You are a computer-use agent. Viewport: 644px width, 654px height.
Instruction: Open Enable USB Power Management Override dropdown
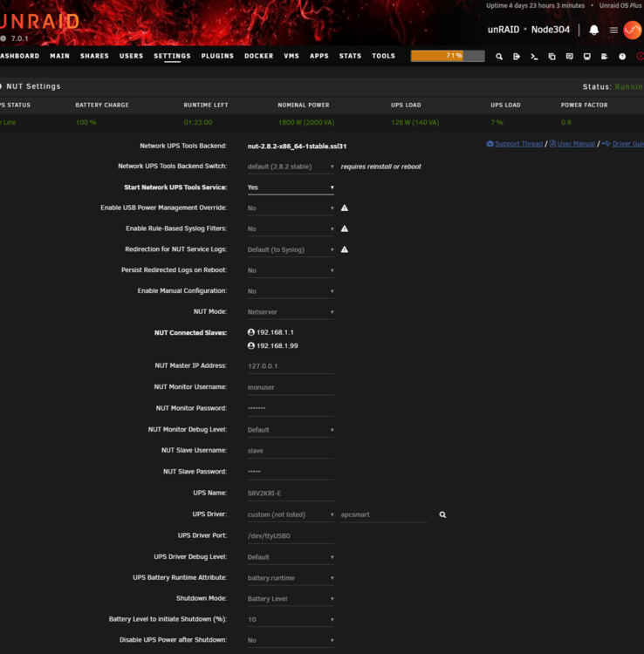point(291,208)
